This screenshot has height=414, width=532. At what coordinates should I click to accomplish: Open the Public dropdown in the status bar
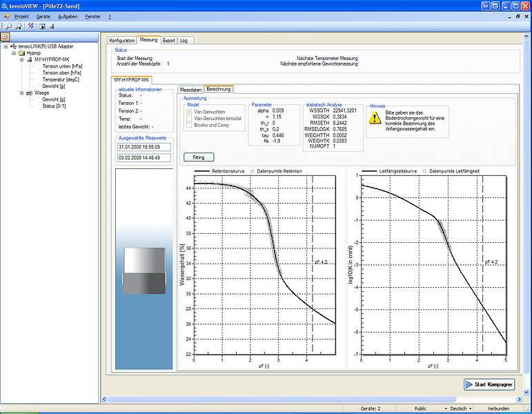(446, 408)
